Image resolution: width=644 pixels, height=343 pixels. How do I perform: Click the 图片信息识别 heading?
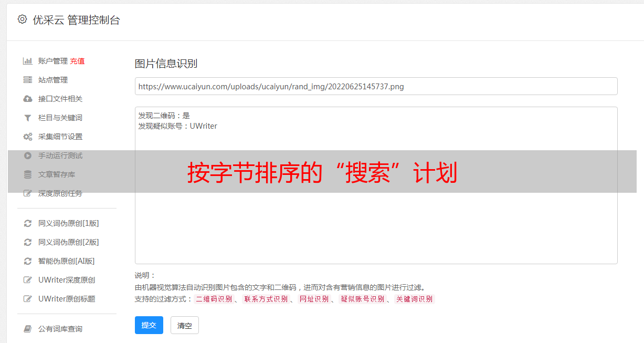click(x=166, y=64)
